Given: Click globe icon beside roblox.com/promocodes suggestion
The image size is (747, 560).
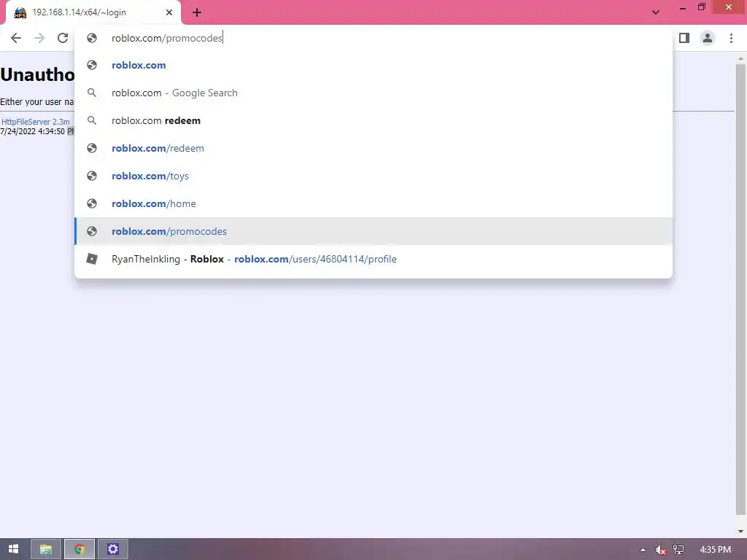Looking at the screenshot, I should [92, 231].
